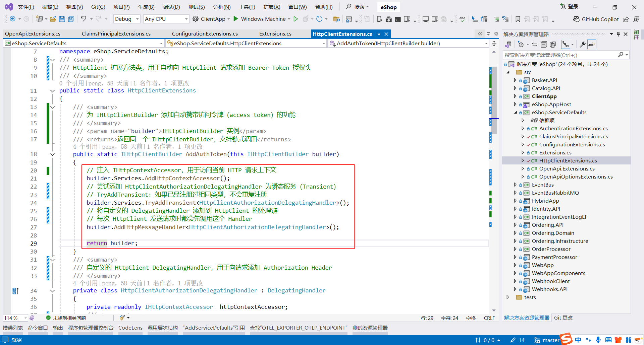The height and width of the screenshot is (345, 644).
Task: Collapse the HttpClientExtensions class code region
Action: [x=52, y=91]
